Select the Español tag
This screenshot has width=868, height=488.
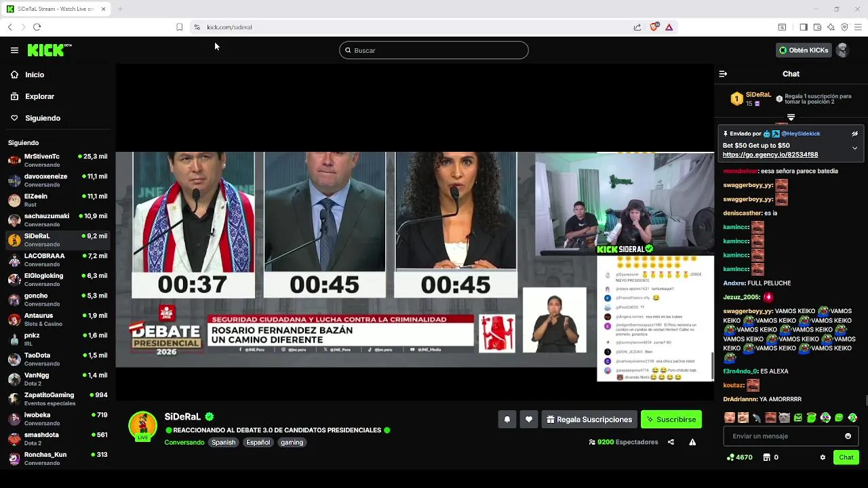click(x=258, y=443)
